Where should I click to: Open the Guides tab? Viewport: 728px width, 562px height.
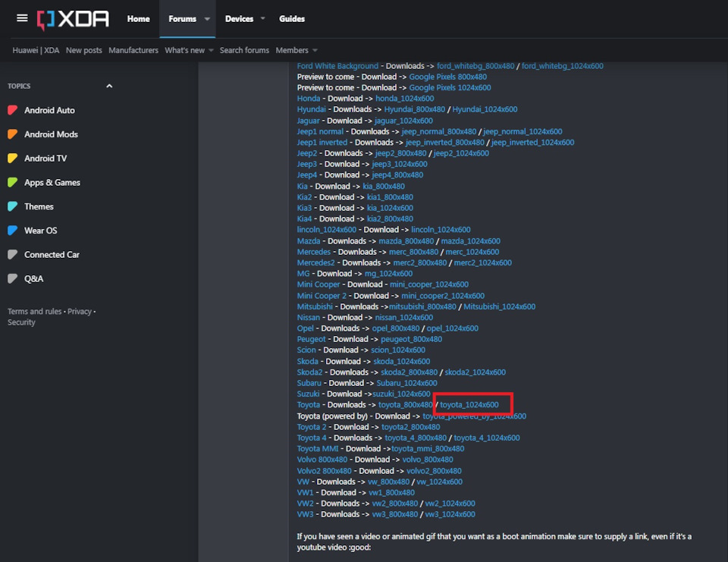291,18
